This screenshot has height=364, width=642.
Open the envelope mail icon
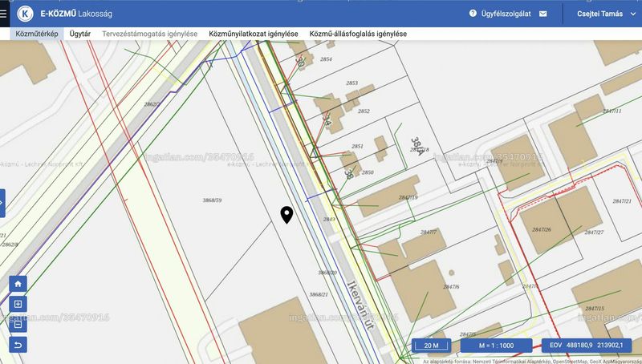click(x=543, y=14)
